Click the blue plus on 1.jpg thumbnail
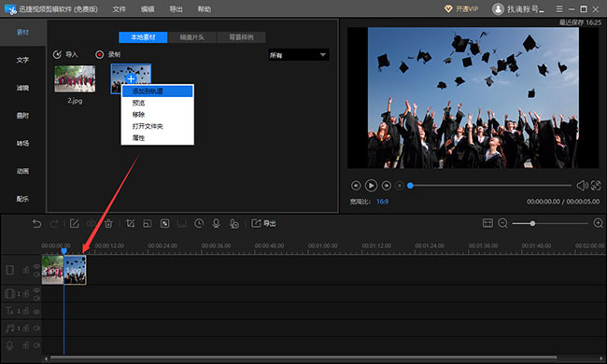Viewport: 607px width, 364px height. [x=131, y=78]
